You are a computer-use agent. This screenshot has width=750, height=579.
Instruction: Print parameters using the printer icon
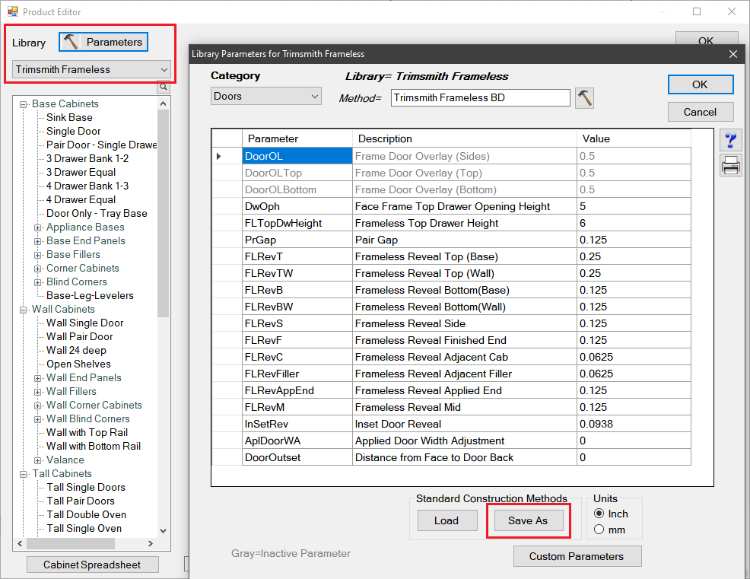pos(730,165)
